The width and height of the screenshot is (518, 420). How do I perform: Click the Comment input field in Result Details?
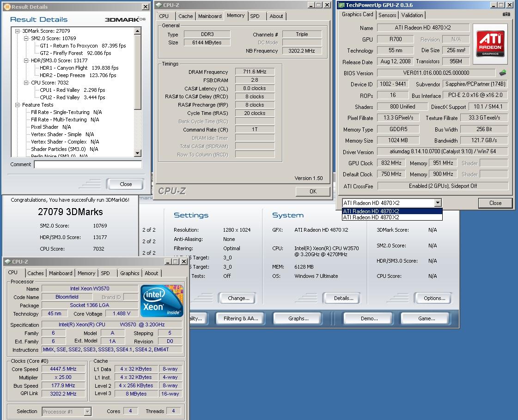[x=88, y=164]
